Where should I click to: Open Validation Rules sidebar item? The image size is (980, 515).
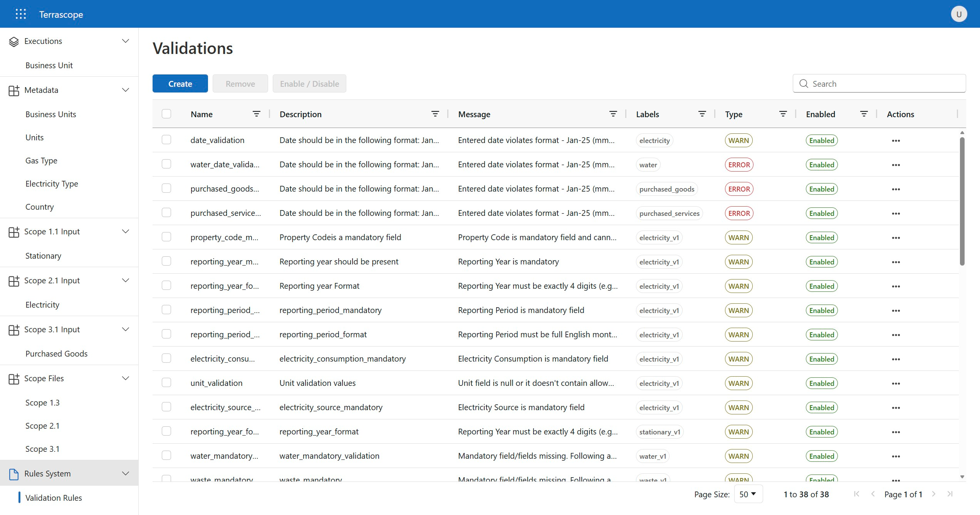tap(54, 498)
